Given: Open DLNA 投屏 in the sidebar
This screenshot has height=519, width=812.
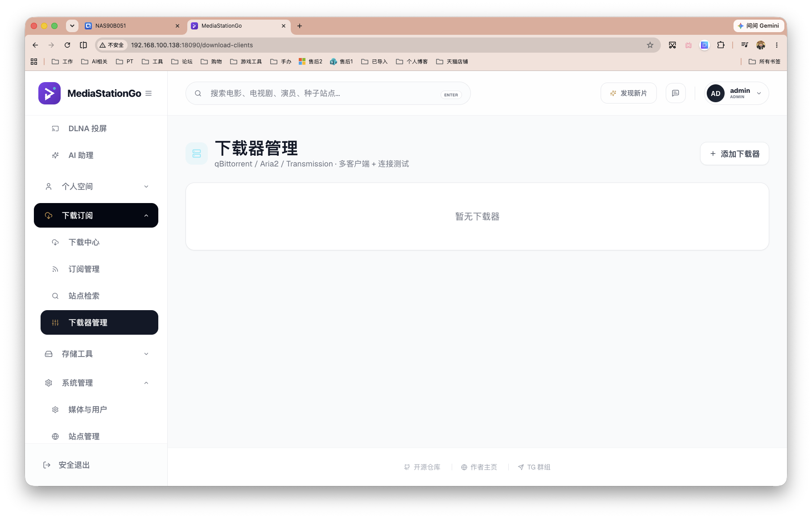Looking at the screenshot, I should point(99,129).
